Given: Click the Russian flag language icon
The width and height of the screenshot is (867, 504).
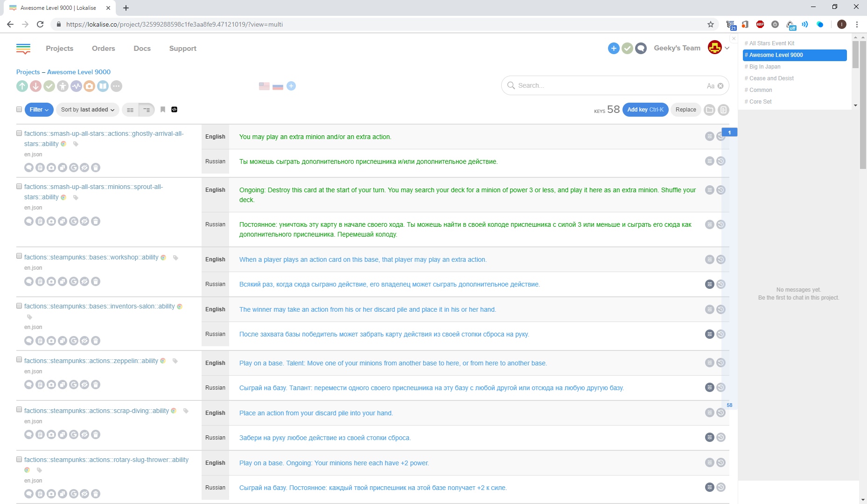Looking at the screenshot, I should [x=278, y=86].
